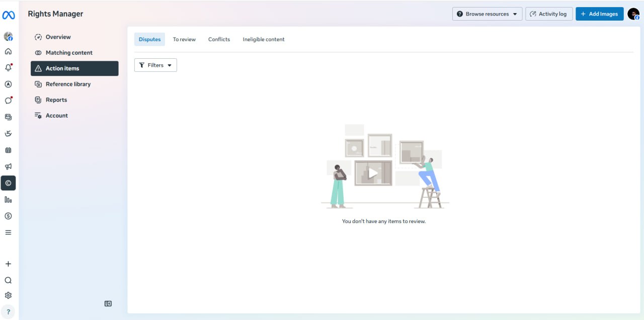Image resolution: width=644 pixels, height=320 pixels.
Task: Expand the Filters dropdown
Action: coord(155,65)
